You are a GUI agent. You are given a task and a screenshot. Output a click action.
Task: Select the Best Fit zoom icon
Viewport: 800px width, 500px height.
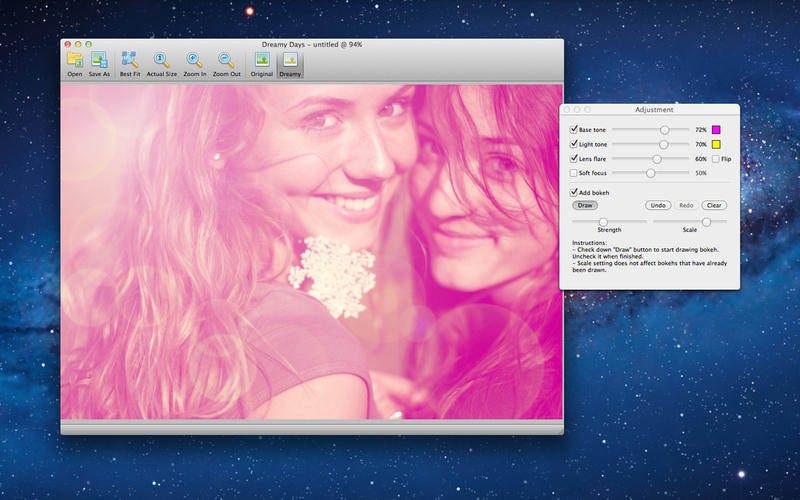click(x=129, y=60)
